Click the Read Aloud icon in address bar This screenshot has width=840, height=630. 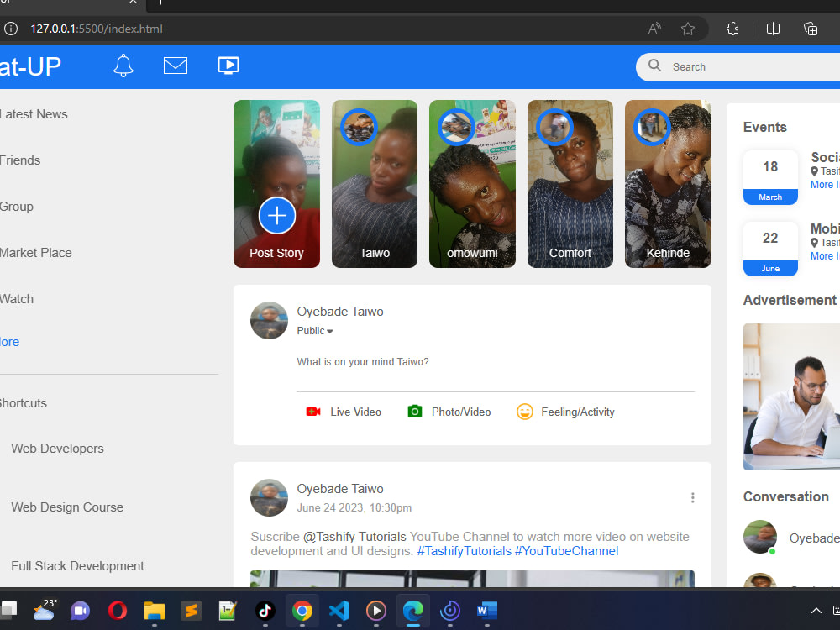[654, 29]
